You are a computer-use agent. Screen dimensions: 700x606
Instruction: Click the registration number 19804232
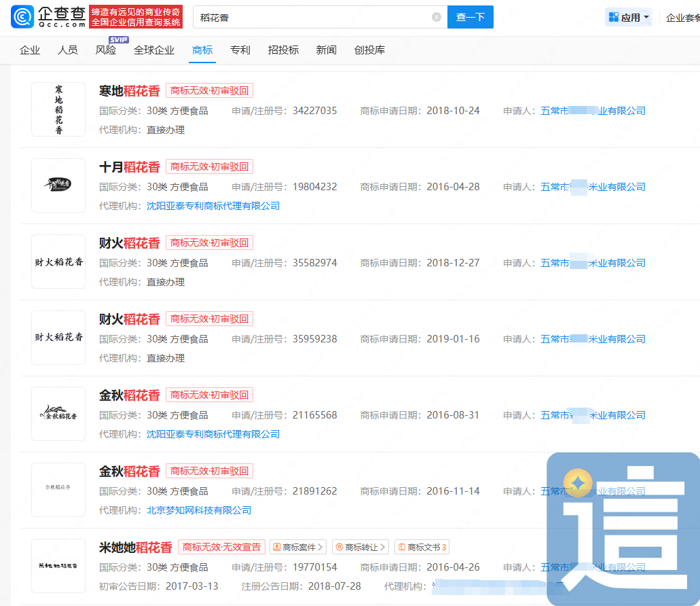(x=315, y=187)
